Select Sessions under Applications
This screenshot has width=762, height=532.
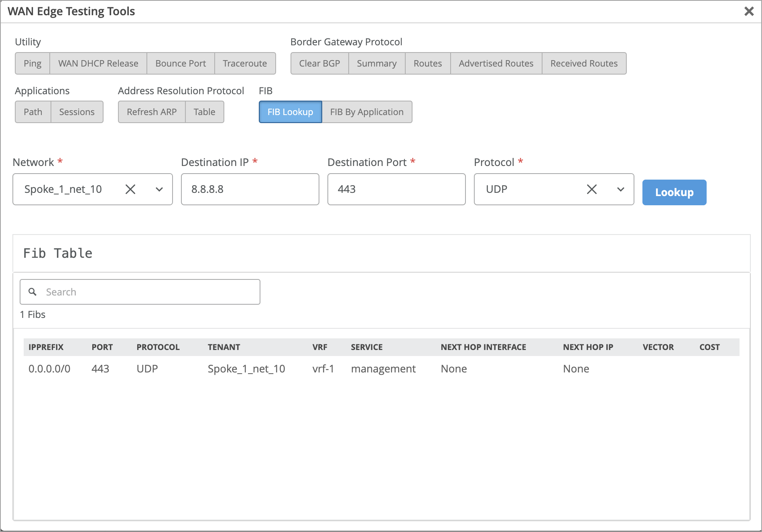pos(77,112)
